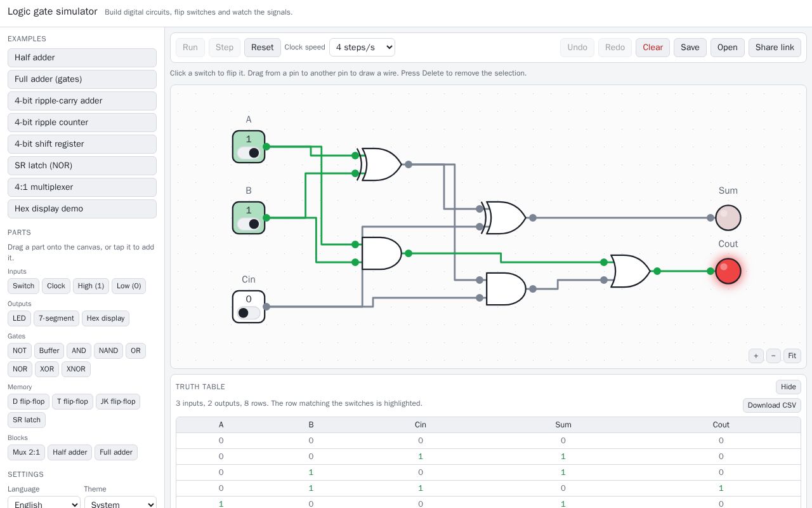Load the Full adder (gates) example
812x508 pixels.
(82, 79)
